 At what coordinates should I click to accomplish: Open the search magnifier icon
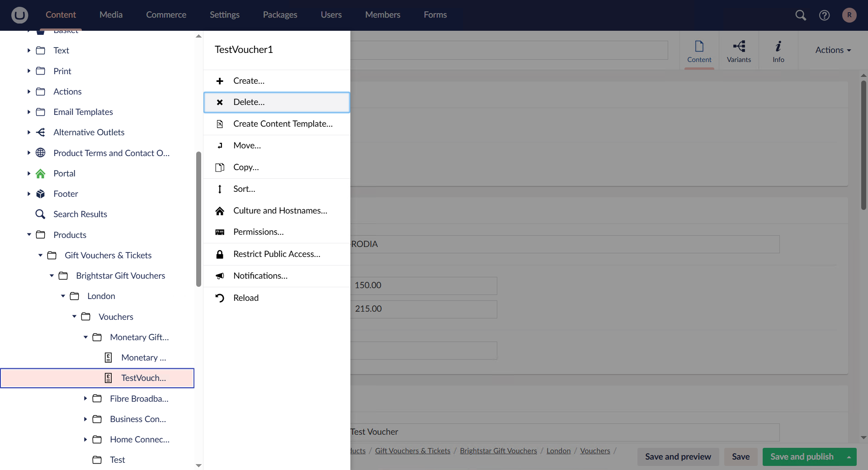pyautogui.click(x=801, y=15)
